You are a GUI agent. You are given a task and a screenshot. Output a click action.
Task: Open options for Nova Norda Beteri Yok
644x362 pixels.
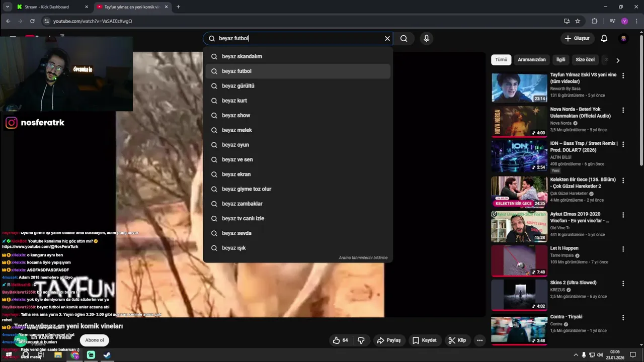coord(623,110)
